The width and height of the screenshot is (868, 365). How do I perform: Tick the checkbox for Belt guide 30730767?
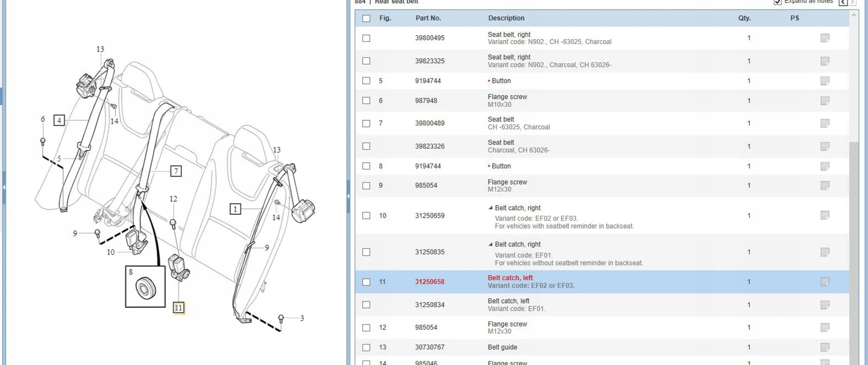pyautogui.click(x=366, y=347)
